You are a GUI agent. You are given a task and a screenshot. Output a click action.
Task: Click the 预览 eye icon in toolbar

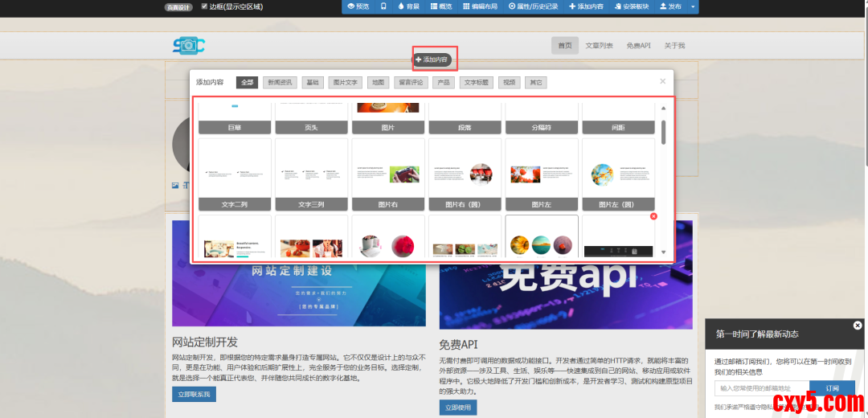pos(358,6)
